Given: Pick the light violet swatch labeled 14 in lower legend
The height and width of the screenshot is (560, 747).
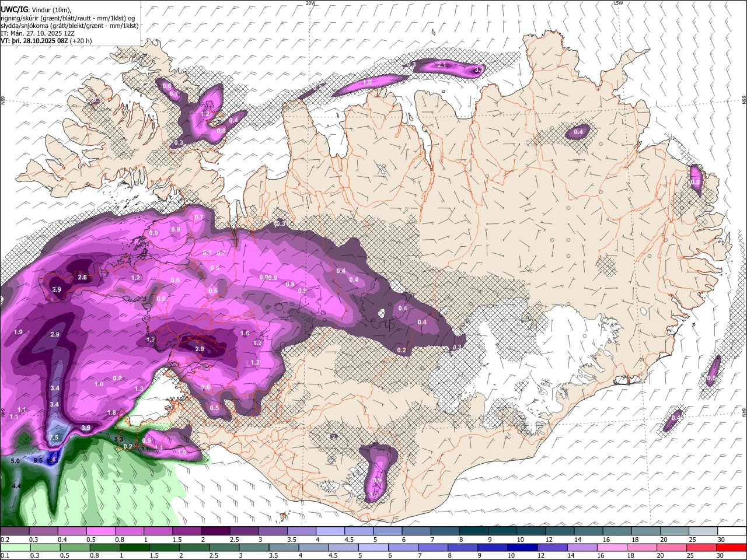Looking at the screenshot, I should pyautogui.click(x=581, y=547).
